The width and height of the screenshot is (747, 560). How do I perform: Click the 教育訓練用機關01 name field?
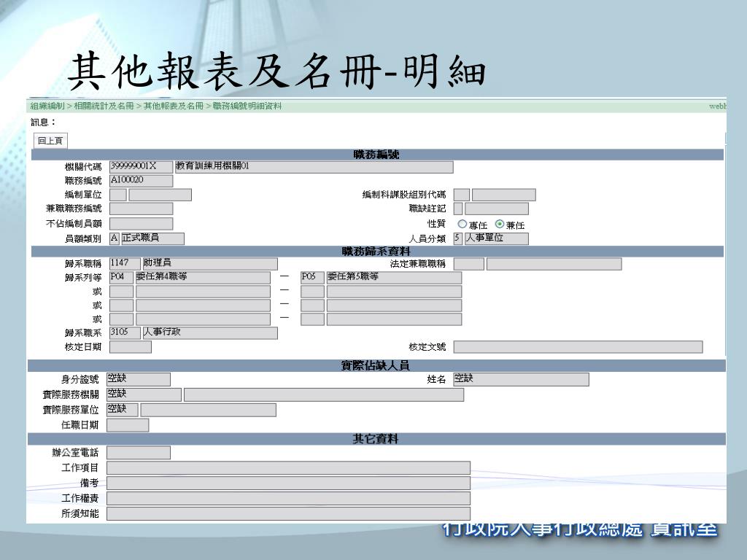314,167
